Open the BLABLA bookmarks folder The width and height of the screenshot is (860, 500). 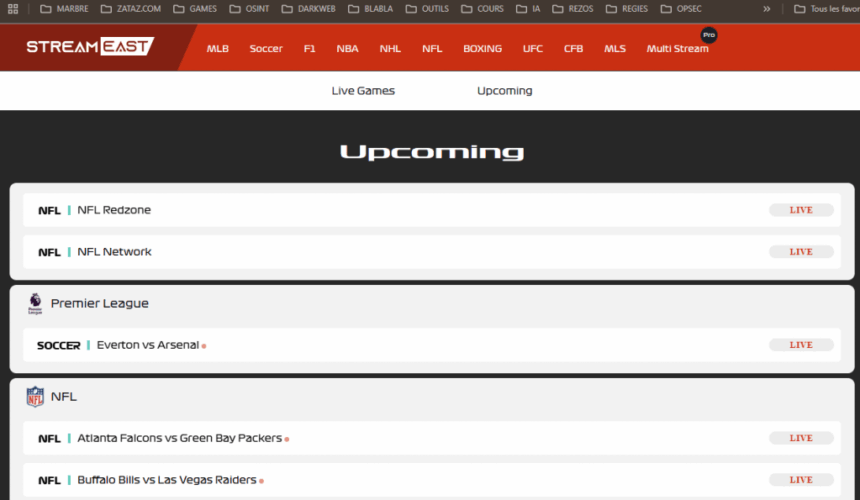coord(370,9)
